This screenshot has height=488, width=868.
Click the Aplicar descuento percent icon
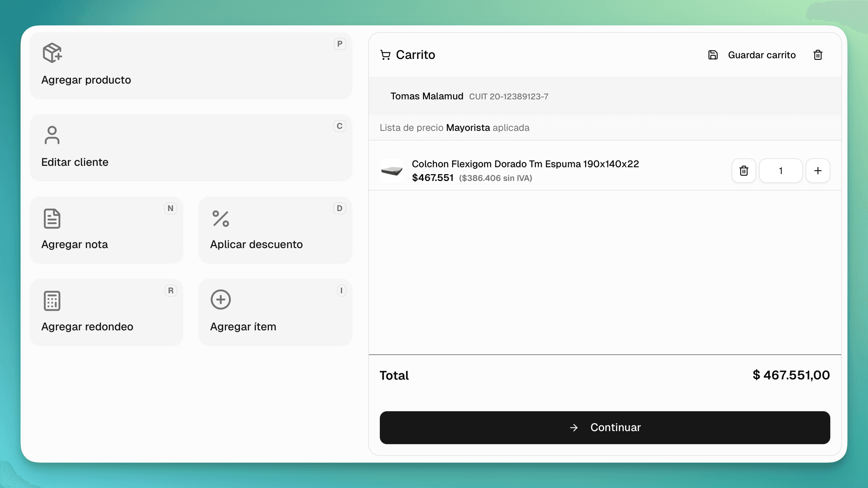coord(220,218)
